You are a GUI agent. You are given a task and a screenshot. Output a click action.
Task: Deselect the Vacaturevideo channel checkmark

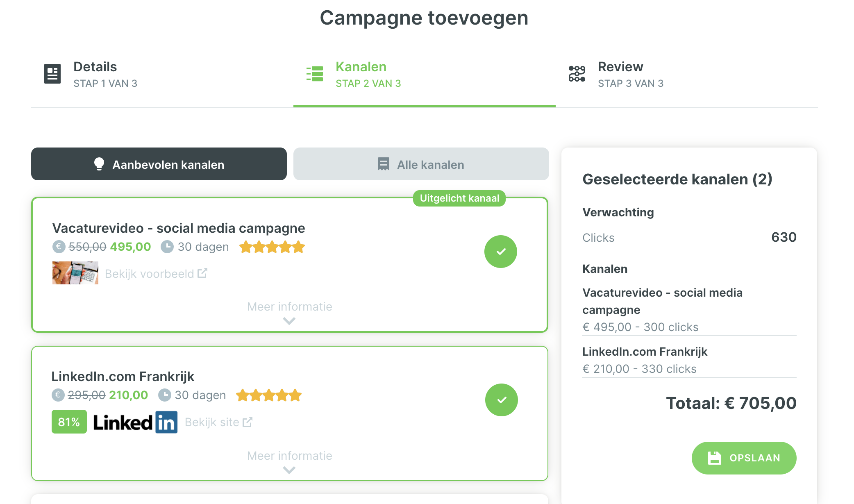pyautogui.click(x=501, y=252)
